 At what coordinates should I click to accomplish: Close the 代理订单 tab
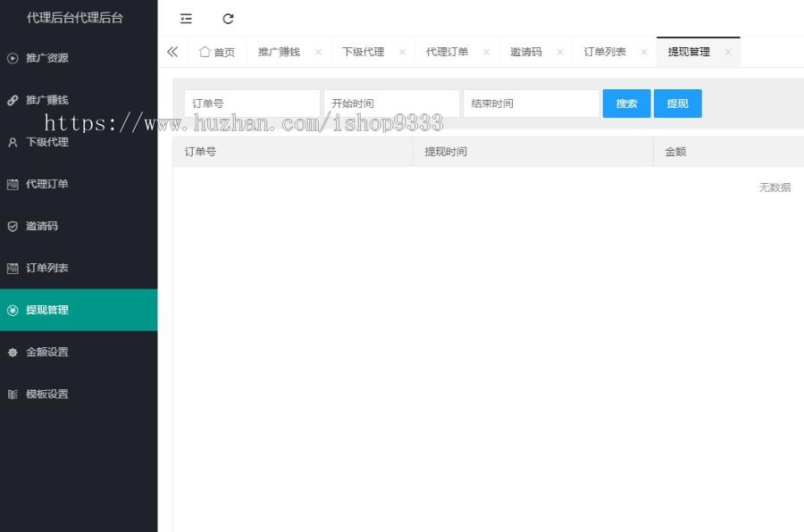coord(486,52)
